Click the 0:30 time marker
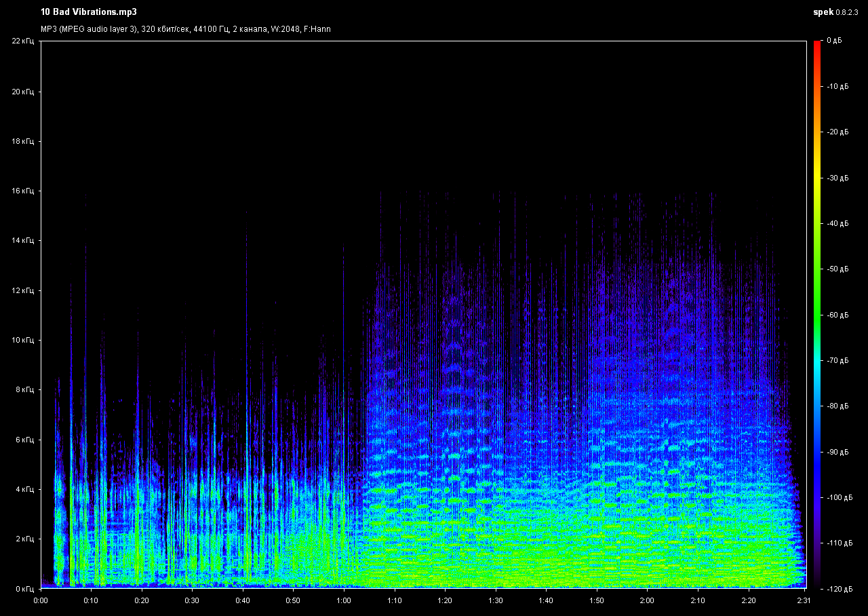 click(x=193, y=600)
